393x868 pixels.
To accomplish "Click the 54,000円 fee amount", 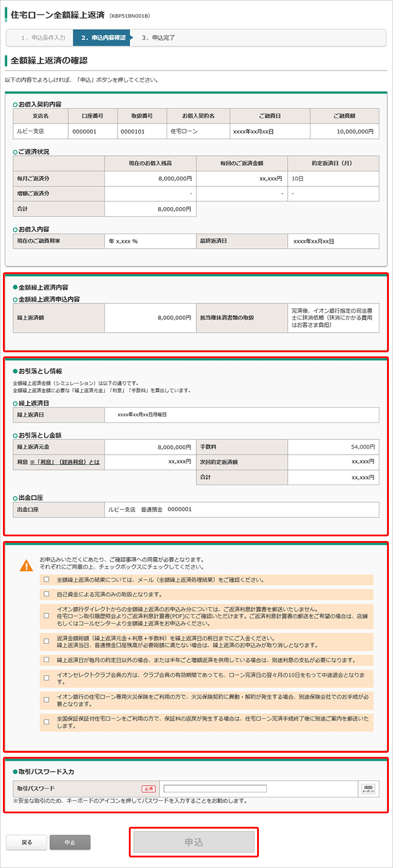I will tap(363, 447).
